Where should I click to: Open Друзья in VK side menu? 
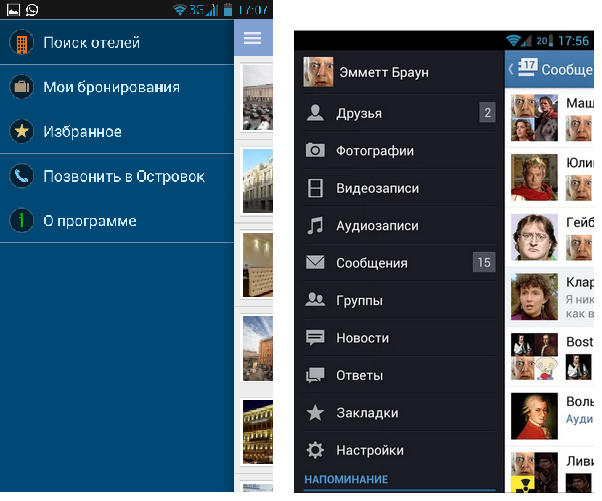(x=399, y=113)
